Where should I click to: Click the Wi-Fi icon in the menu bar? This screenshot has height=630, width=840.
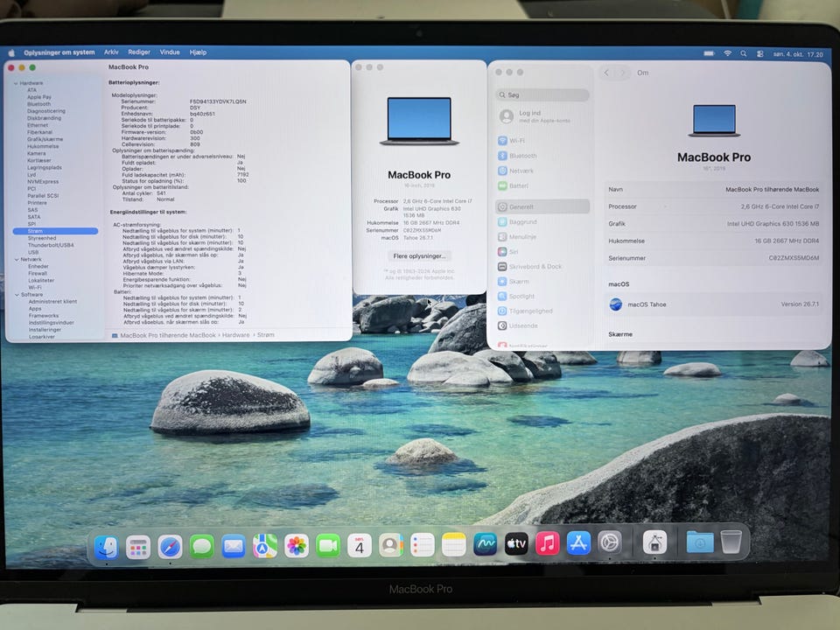[x=727, y=53]
